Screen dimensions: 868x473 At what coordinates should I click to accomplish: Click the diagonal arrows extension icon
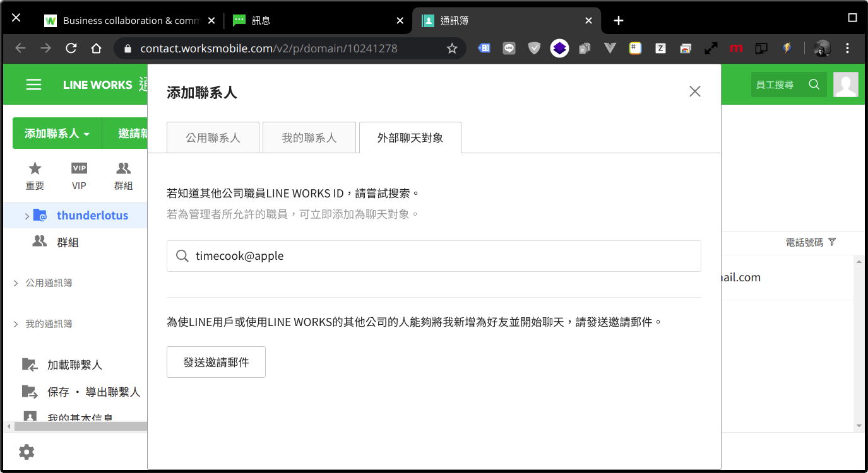pos(711,48)
